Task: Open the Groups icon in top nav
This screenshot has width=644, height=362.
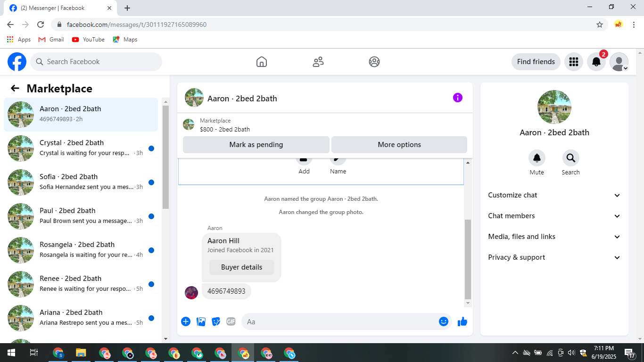Action: tap(374, 62)
